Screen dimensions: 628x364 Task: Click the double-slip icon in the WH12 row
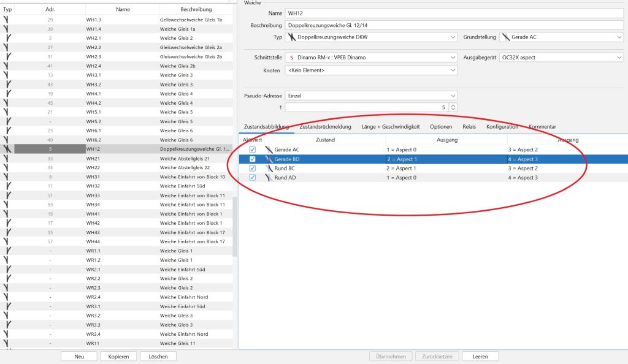pyautogui.click(x=6, y=149)
